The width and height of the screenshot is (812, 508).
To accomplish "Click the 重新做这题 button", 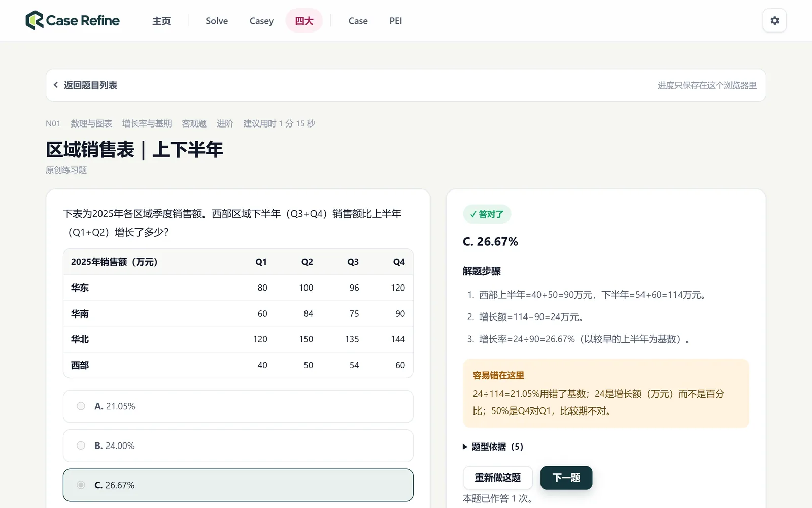I will [x=498, y=478].
